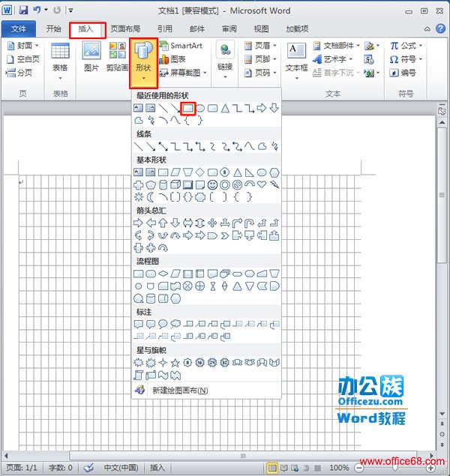Choose the heart shape from basic shapes
This screenshot has height=476, width=450.
tap(262, 184)
